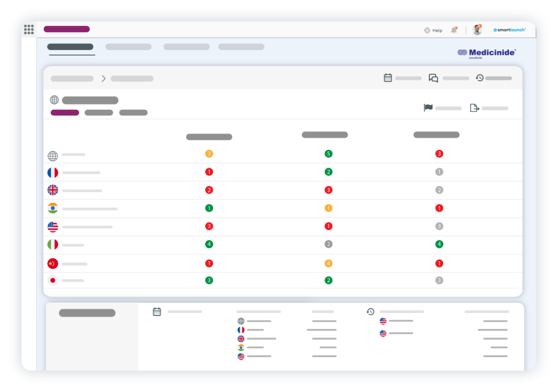
Task: Click the flag icon above table
Action: [428, 108]
